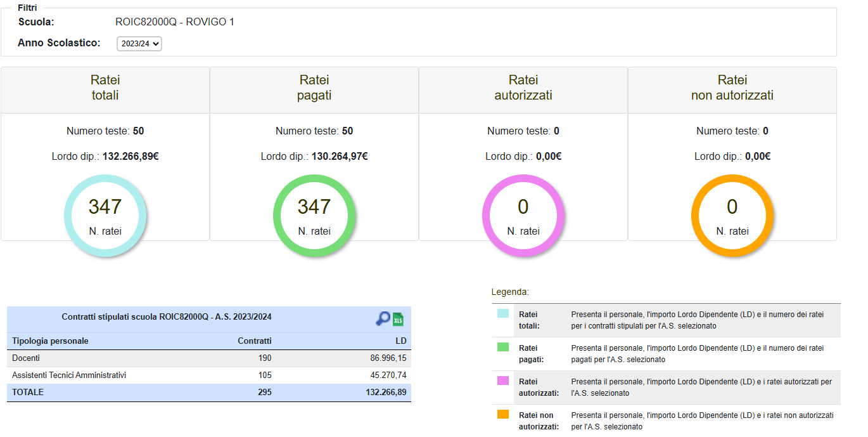
Task: Click the light blue legend swatch
Action: [503, 313]
